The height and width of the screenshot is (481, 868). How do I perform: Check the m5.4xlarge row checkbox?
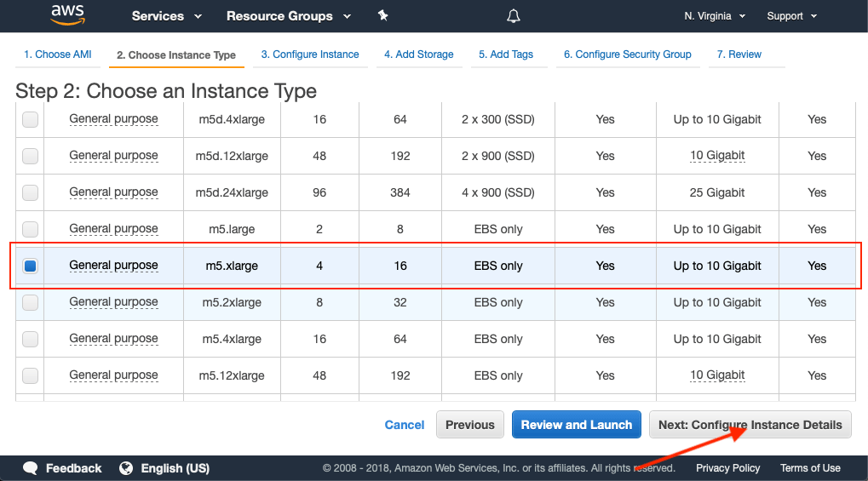31,339
